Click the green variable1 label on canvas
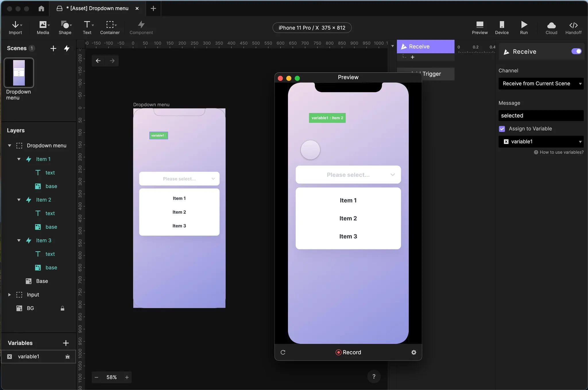This screenshot has width=588, height=390. (159, 135)
